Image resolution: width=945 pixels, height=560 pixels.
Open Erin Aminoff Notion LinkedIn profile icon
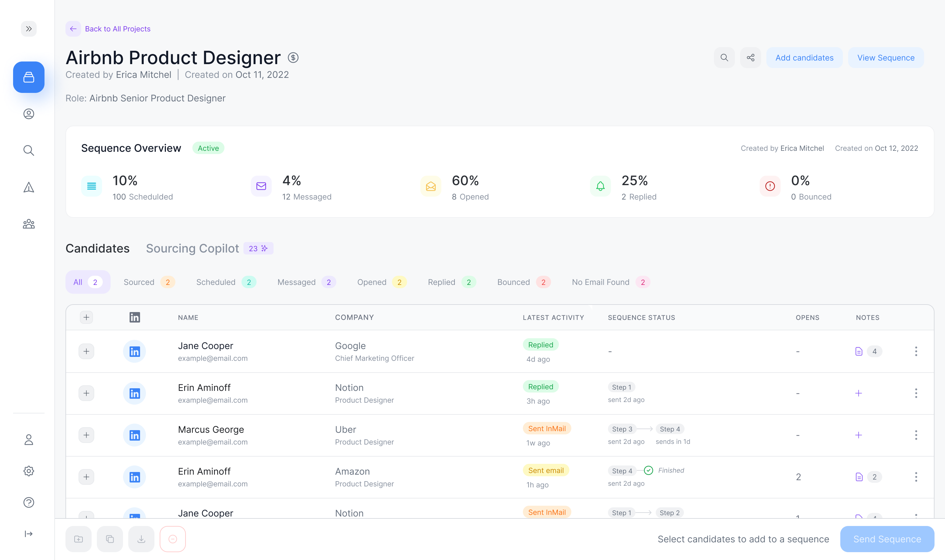(135, 393)
